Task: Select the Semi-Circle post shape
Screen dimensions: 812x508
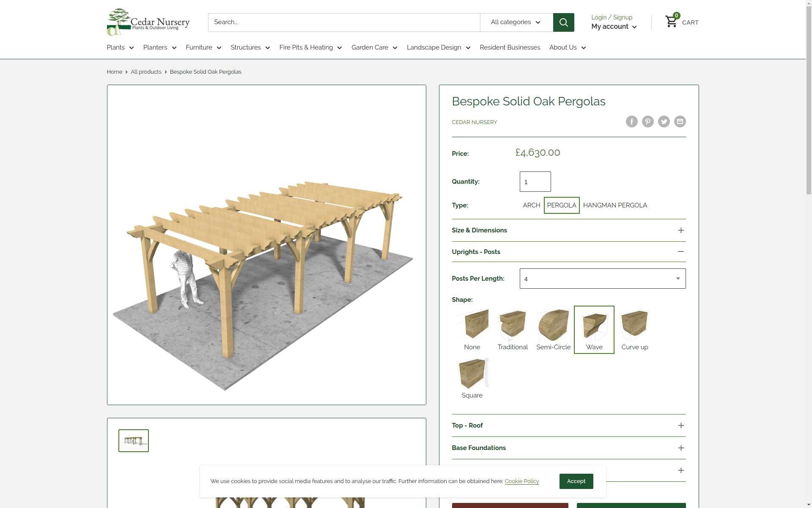Action: (553, 330)
